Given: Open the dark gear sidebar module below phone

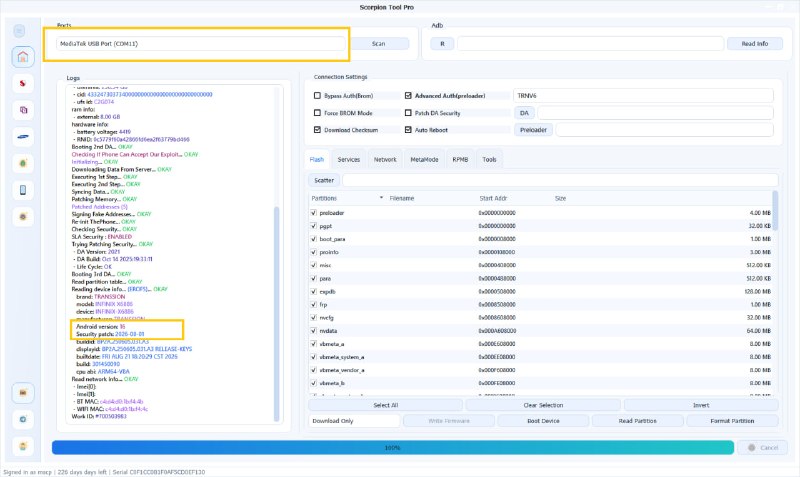Looking at the screenshot, I should [23, 216].
